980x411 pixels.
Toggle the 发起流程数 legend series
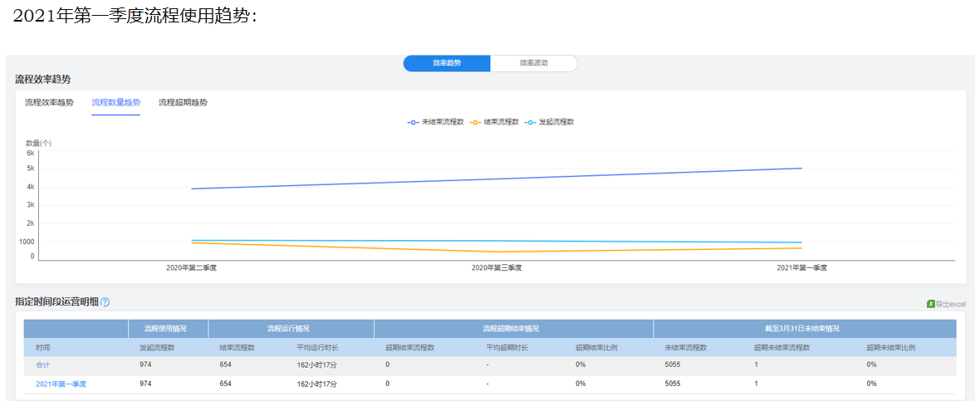tap(549, 122)
